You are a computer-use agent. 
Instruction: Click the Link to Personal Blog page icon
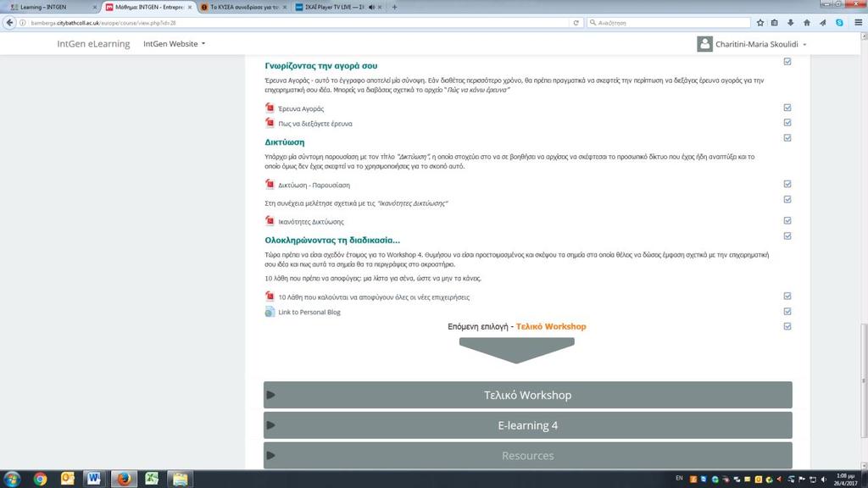tap(270, 312)
